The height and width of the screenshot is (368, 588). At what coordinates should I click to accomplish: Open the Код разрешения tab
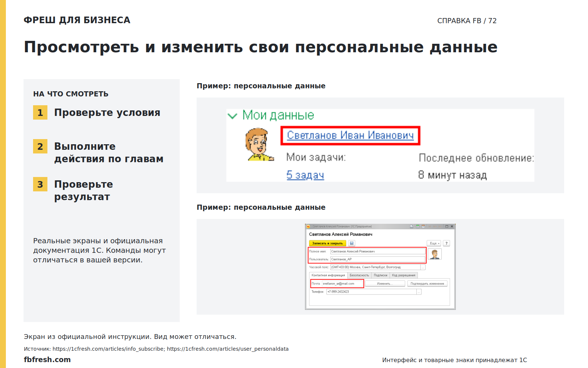pyautogui.click(x=404, y=275)
